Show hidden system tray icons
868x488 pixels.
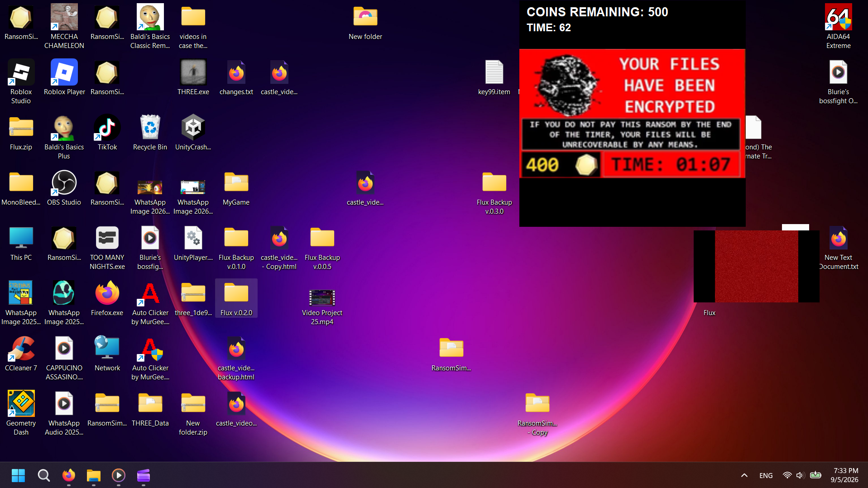[x=744, y=475]
